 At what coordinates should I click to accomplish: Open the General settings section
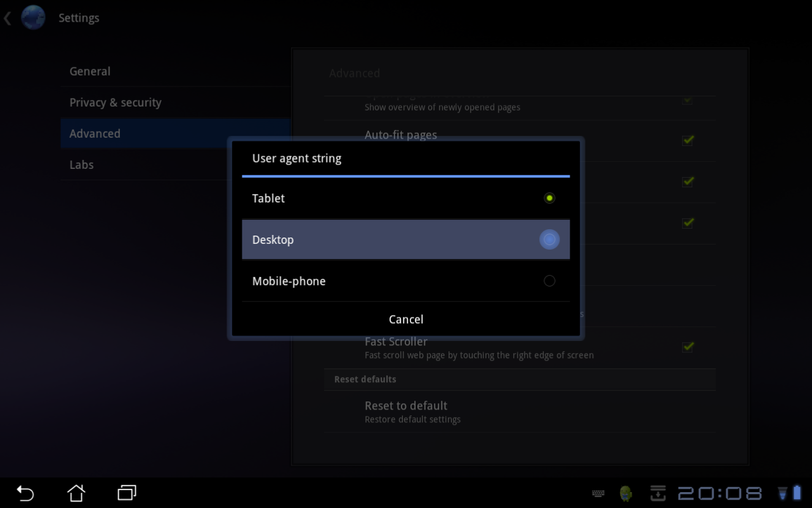click(90, 71)
